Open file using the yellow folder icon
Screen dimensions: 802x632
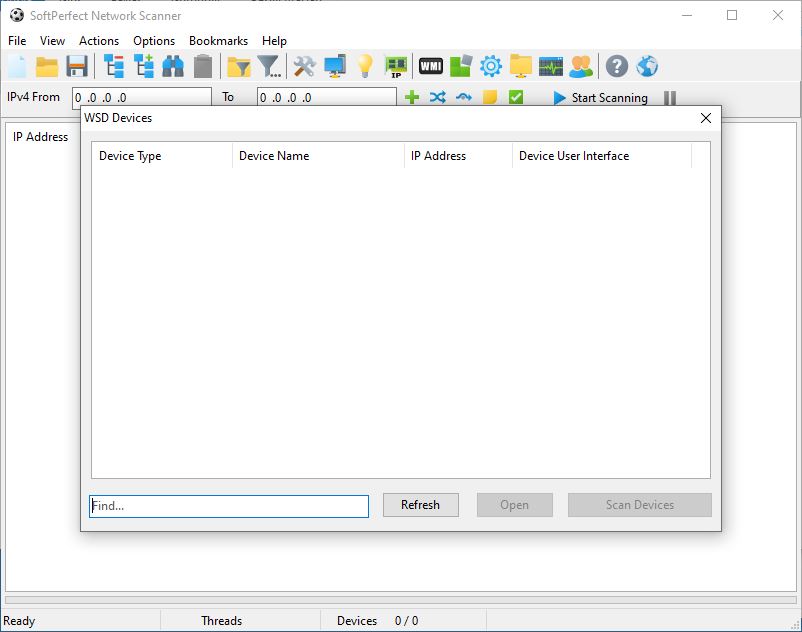click(47, 66)
